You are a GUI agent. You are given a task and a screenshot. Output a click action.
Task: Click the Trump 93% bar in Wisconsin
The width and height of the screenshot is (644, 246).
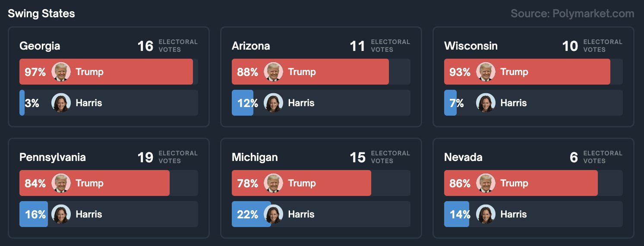point(561,72)
